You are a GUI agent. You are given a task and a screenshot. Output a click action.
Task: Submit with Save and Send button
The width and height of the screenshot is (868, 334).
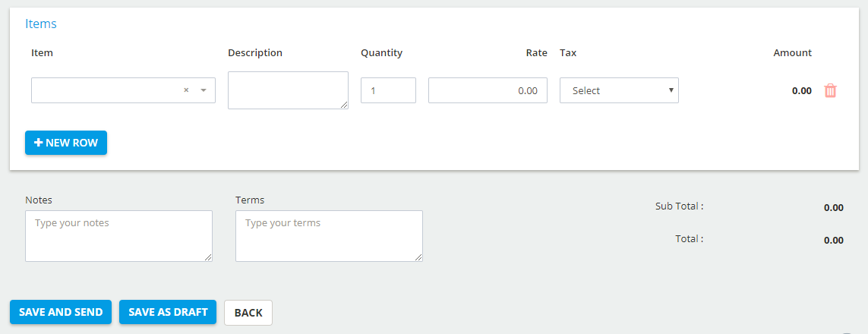tap(61, 312)
